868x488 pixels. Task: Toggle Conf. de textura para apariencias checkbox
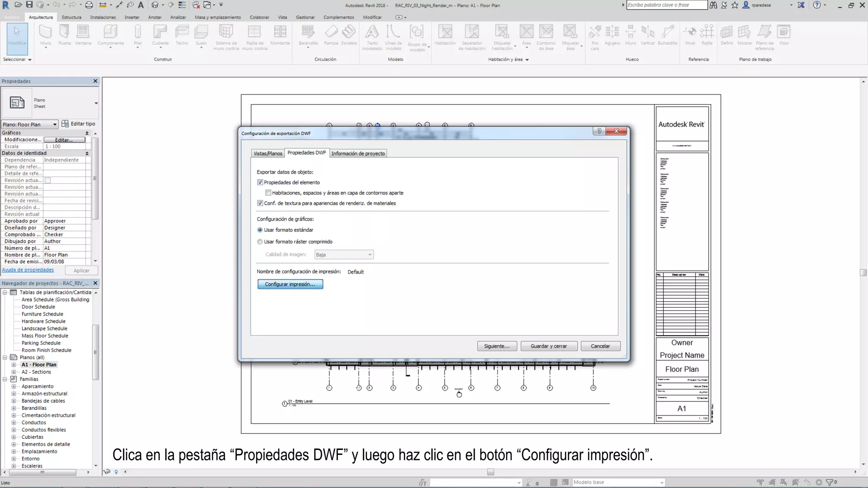260,203
